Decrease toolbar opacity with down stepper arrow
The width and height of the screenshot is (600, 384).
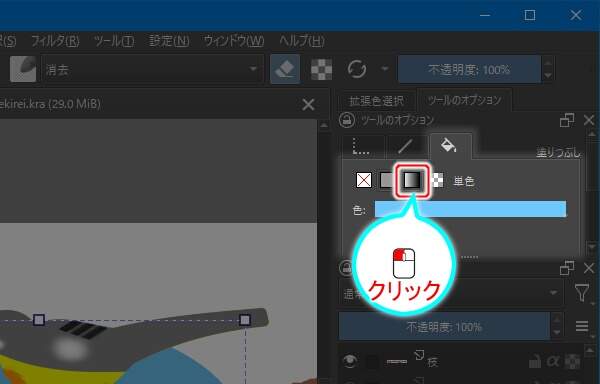(x=548, y=76)
